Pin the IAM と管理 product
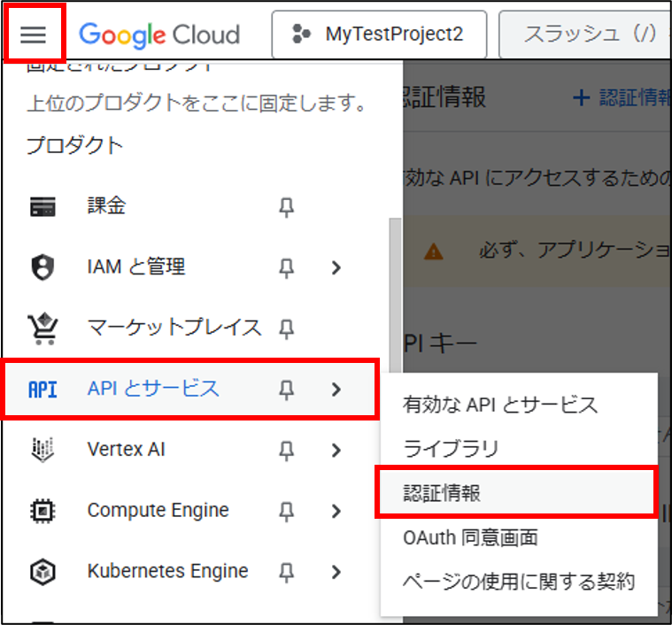Viewport: 672px width, 625px height. [x=286, y=268]
